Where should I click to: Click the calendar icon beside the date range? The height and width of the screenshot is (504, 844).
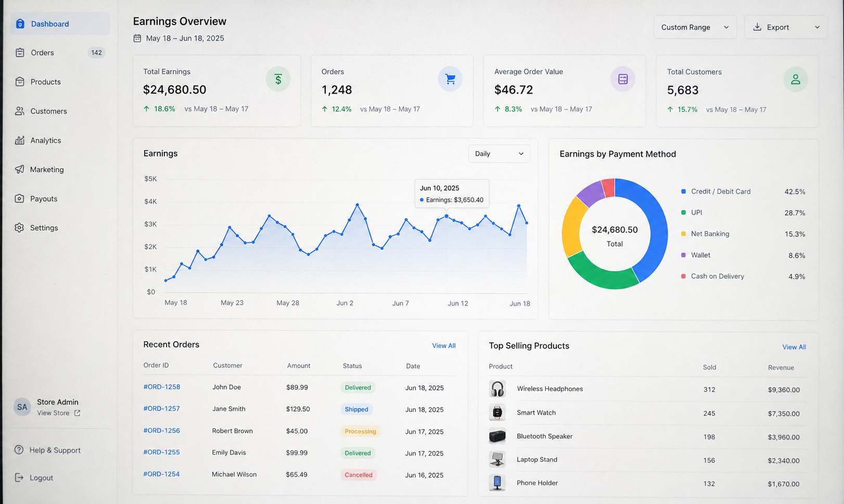[x=137, y=38]
